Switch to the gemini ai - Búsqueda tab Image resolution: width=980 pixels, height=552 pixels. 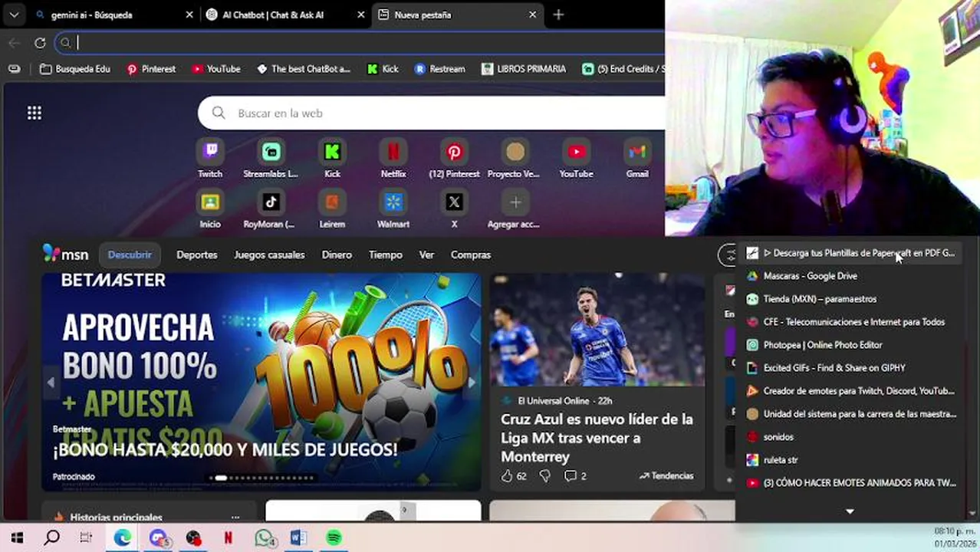tap(113, 15)
